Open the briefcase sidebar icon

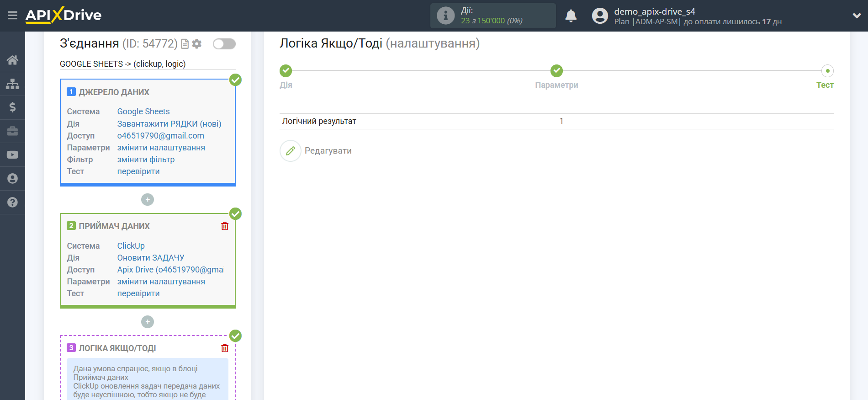(x=12, y=131)
